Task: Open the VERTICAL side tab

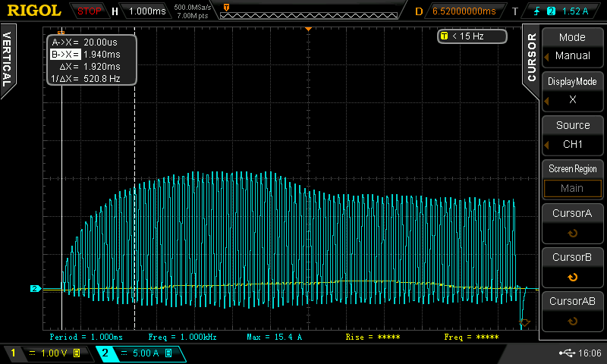Action: click(x=7, y=59)
